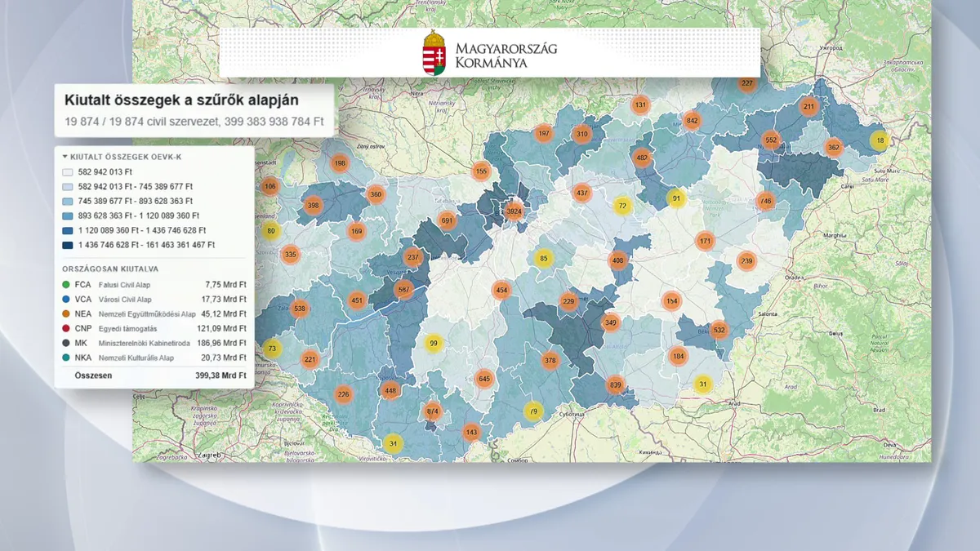980x551 pixels.
Task: Click the Nemzeti Együttműködési Alap label
Action: 149,314
